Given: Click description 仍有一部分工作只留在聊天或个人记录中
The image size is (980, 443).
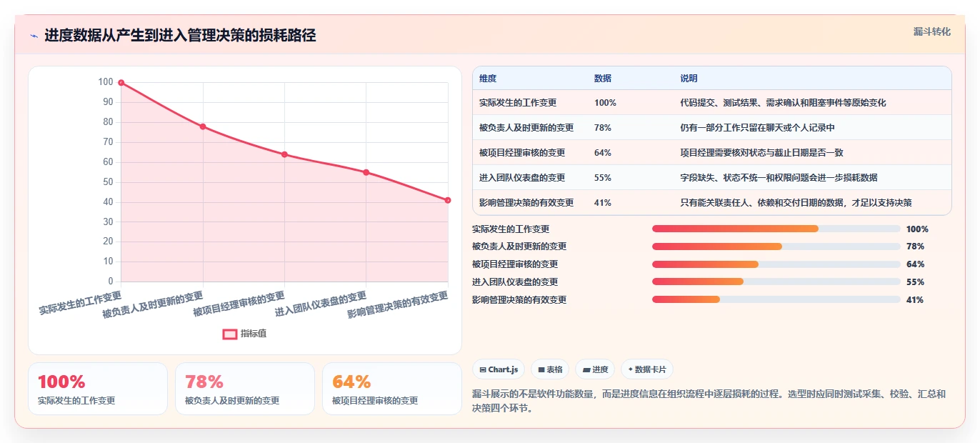Looking at the screenshot, I should (x=757, y=128).
